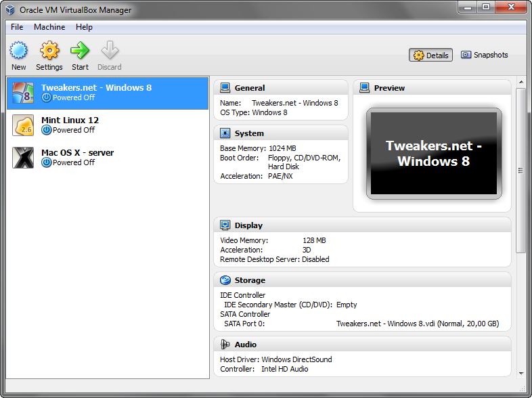Switch to the Snapshots view
532x398 pixels.
(x=484, y=55)
